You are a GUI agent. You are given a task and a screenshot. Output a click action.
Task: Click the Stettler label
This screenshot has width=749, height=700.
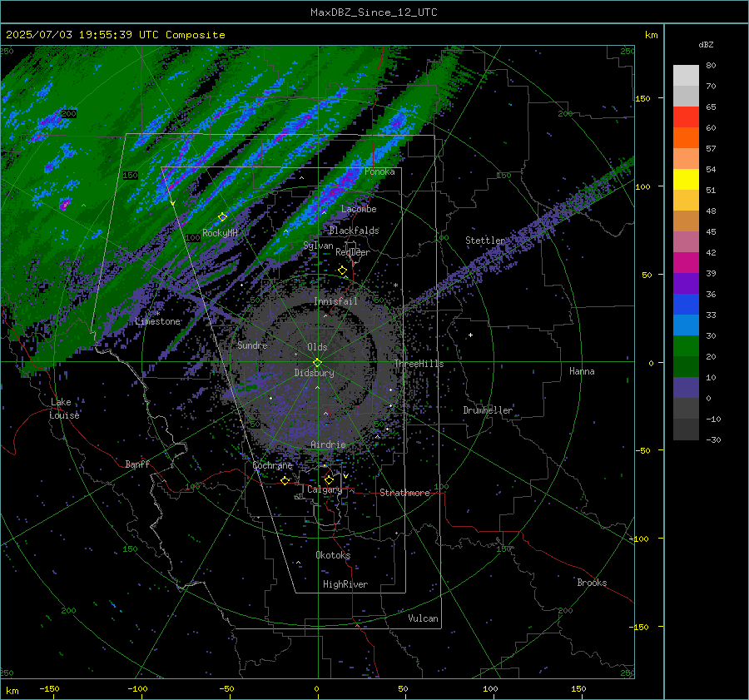[485, 241]
